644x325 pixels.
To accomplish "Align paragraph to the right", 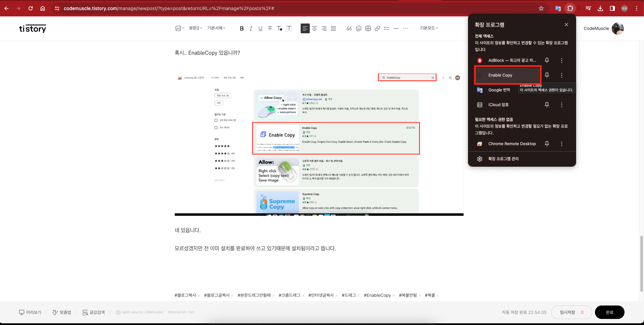I will [x=324, y=29].
